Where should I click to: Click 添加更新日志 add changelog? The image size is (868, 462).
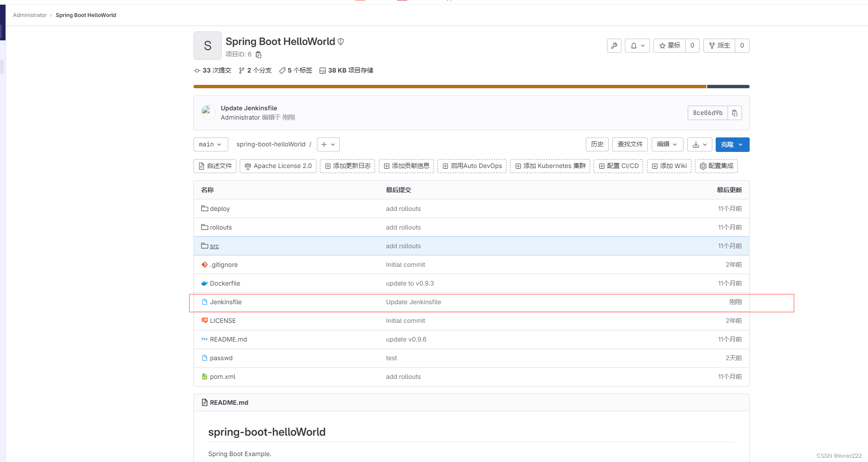347,166
